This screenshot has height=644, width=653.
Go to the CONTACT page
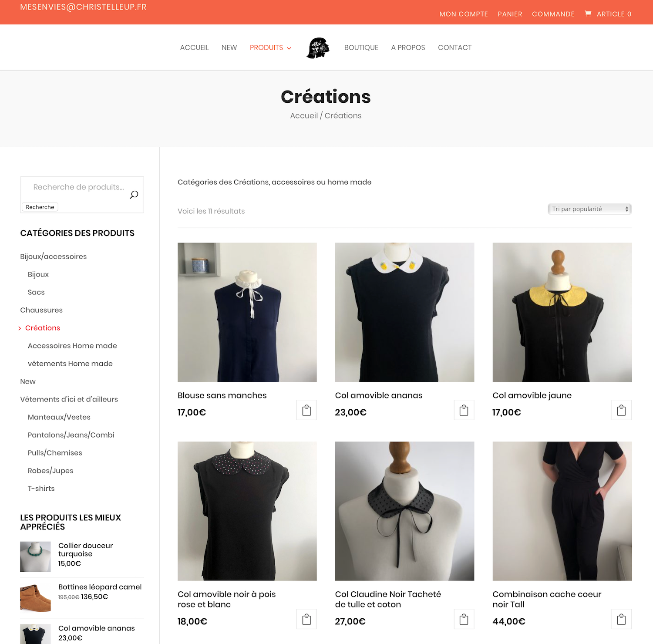point(454,47)
